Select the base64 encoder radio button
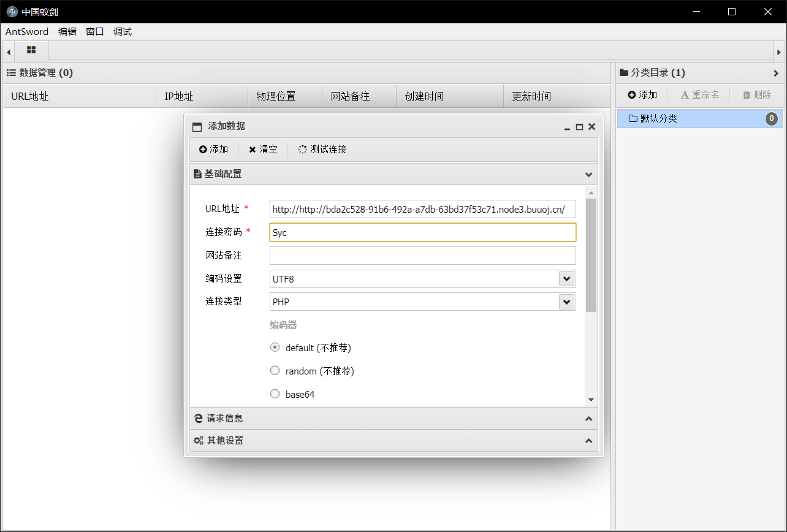This screenshot has height=532, width=787. (275, 393)
